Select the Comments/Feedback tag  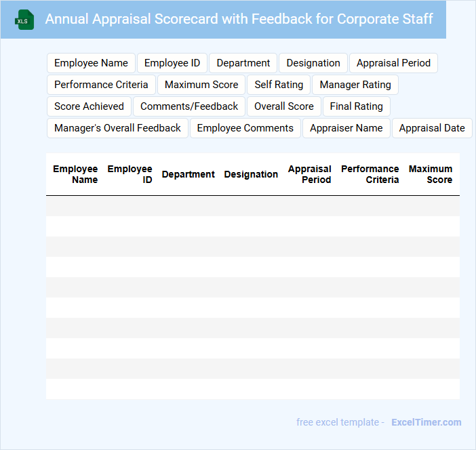point(189,106)
